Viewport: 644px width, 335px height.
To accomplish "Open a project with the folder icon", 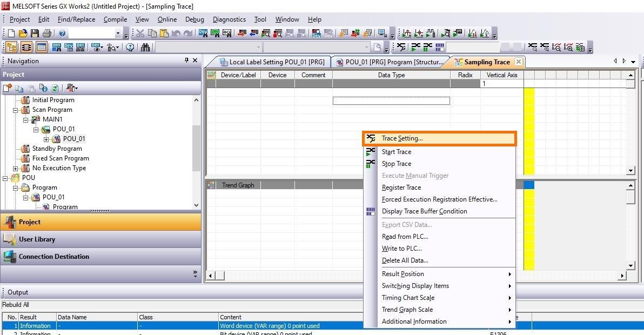I will click(23, 33).
